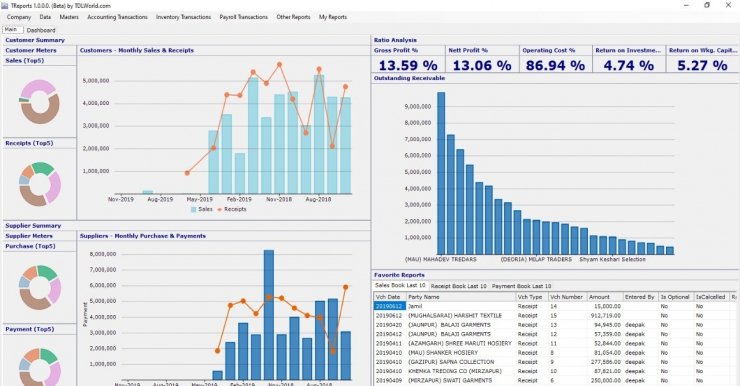Click the Gross Profit % value tile
The width and height of the screenshot is (740, 386).
pyautogui.click(x=408, y=59)
